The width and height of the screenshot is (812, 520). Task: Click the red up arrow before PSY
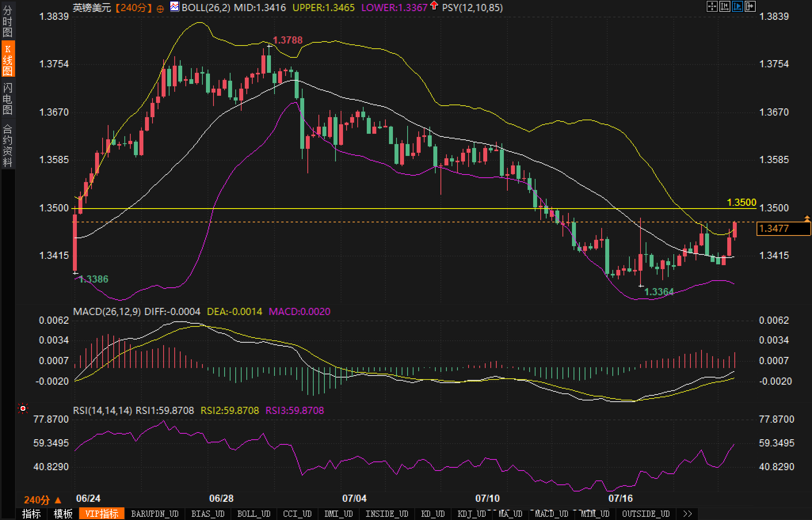(x=434, y=6)
